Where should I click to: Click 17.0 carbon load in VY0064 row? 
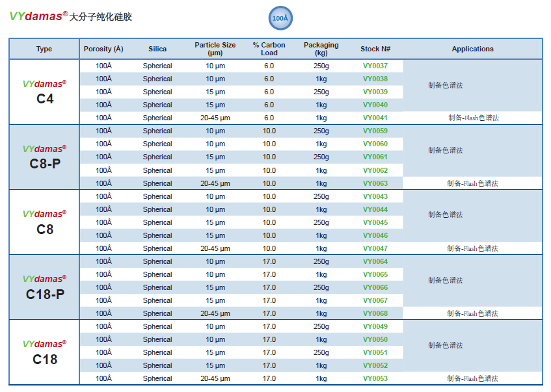pyautogui.click(x=269, y=261)
